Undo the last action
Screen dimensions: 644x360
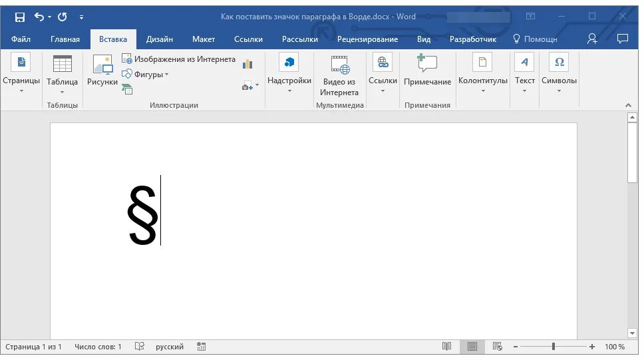click(x=39, y=17)
